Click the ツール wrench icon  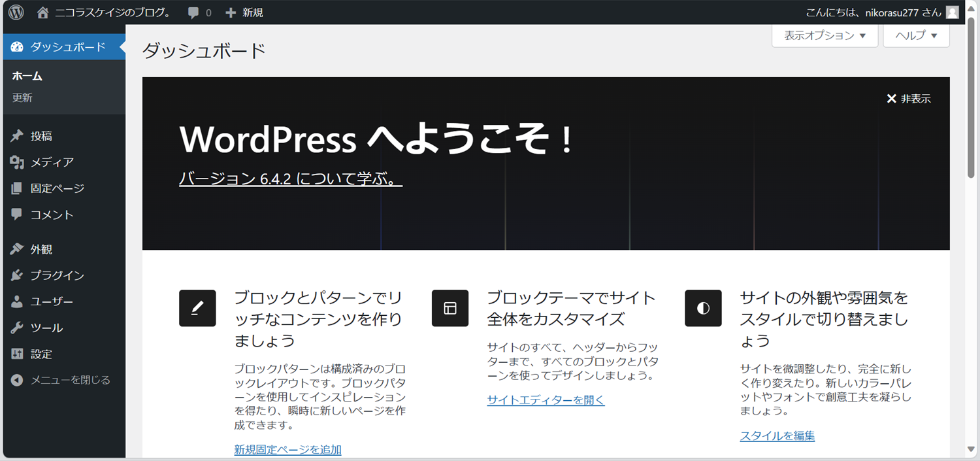click(17, 328)
